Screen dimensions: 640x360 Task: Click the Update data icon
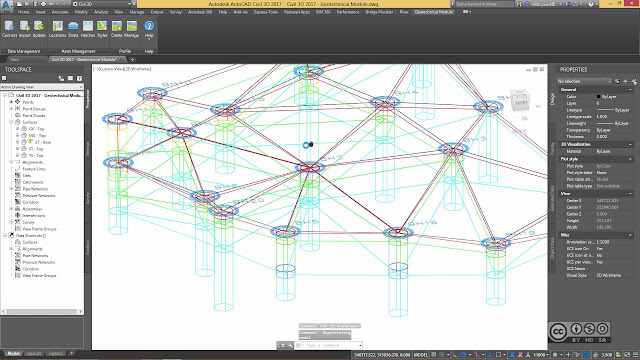pyautogui.click(x=39, y=29)
